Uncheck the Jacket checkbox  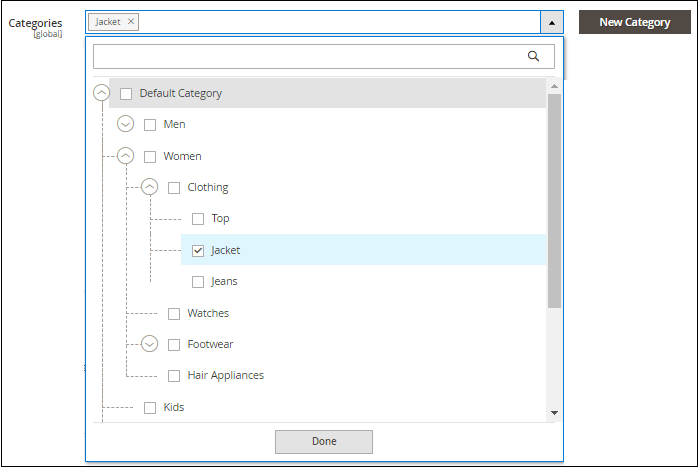[x=198, y=251]
